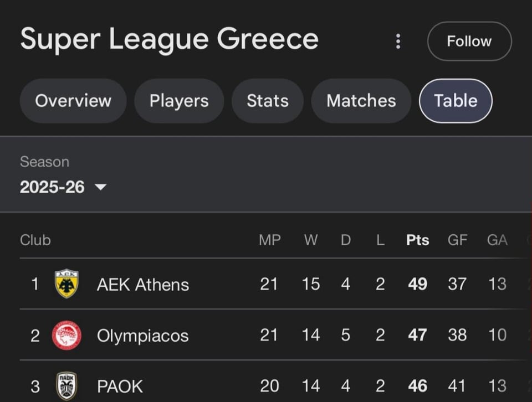
Task: Click the MP column header
Action: [269, 240]
